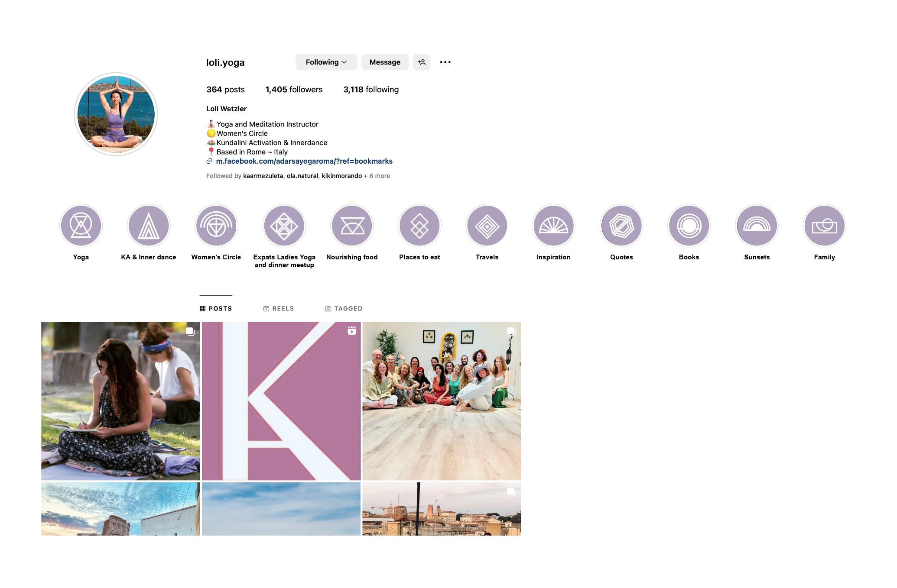
Task: Open KA & Inner dance highlight
Action: 149,226
